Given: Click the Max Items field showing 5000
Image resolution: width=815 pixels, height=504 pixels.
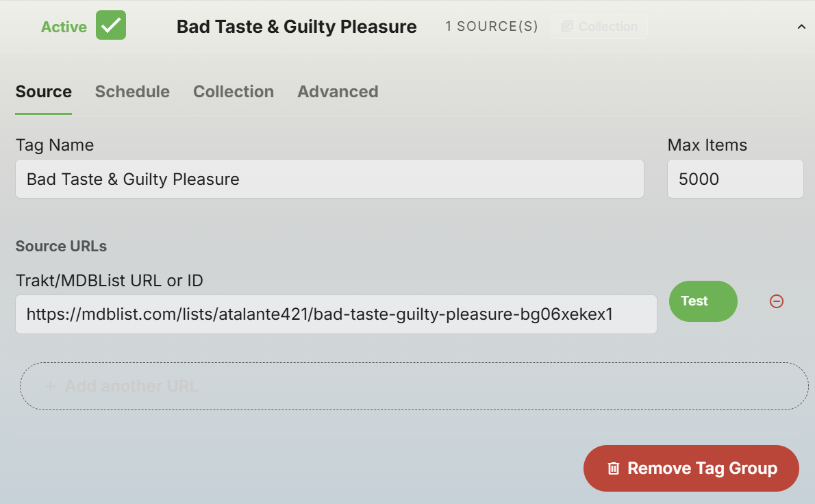Looking at the screenshot, I should click(x=735, y=179).
